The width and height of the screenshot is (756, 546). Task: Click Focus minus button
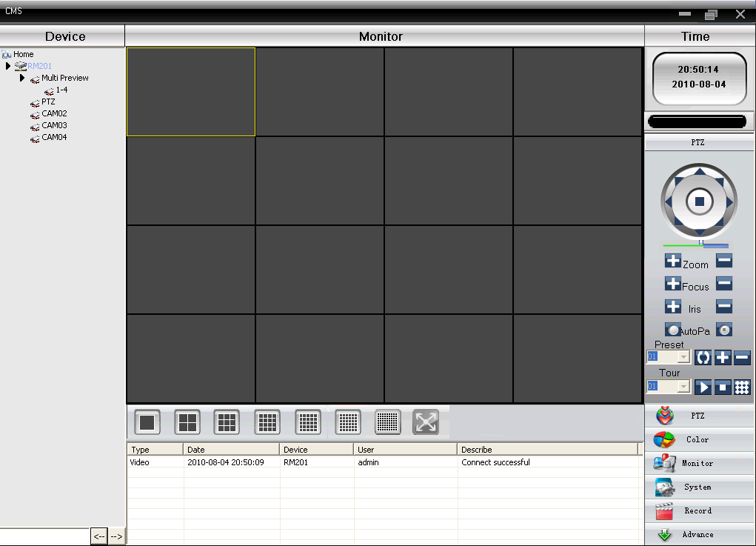click(x=723, y=284)
